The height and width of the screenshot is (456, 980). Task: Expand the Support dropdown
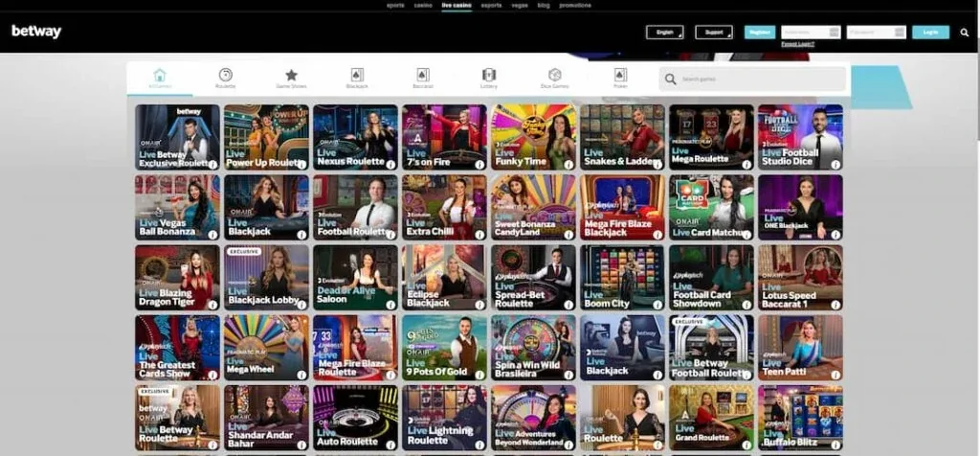click(x=713, y=32)
